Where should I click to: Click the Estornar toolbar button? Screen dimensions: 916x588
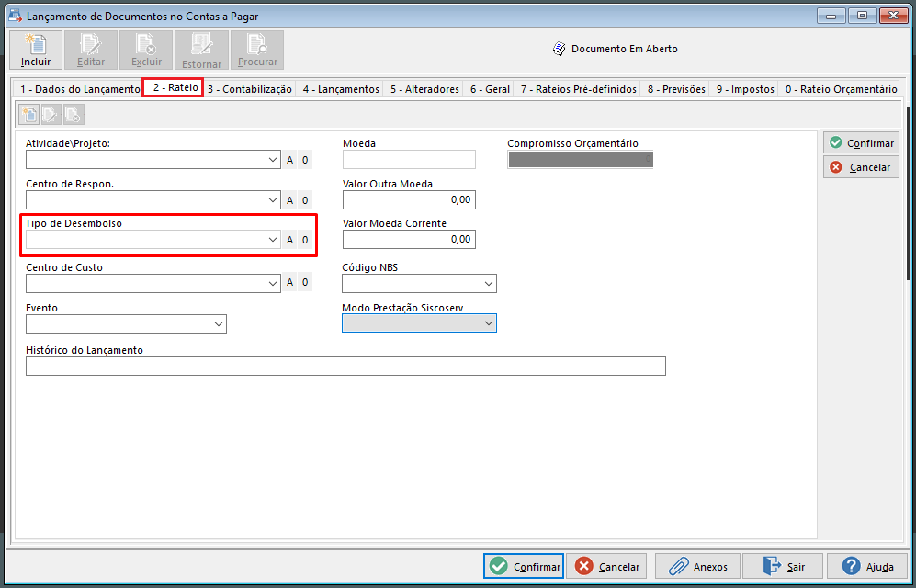[201, 51]
